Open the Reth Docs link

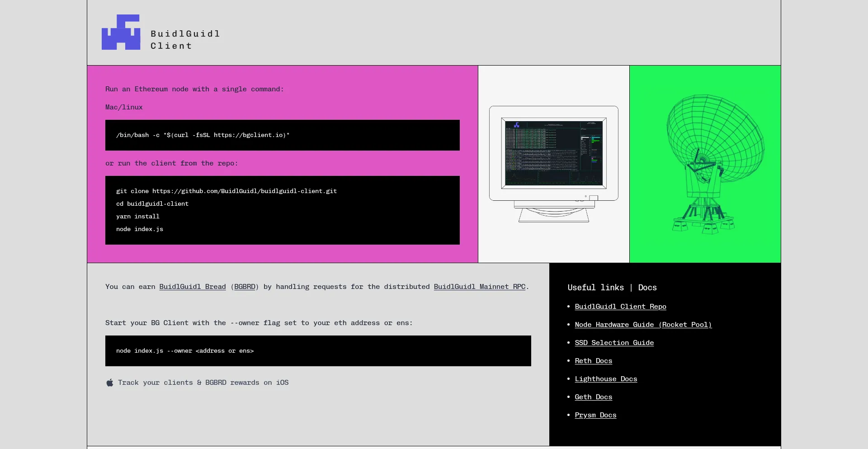[594, 361]
